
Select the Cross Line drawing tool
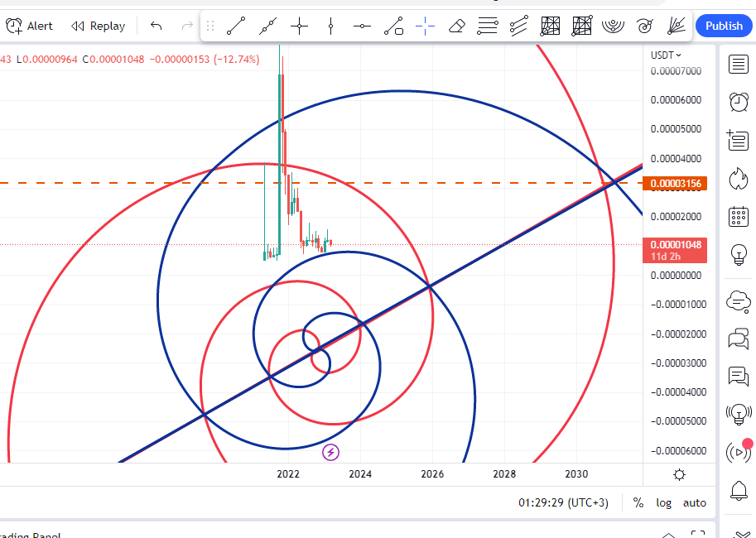point(299,26)
